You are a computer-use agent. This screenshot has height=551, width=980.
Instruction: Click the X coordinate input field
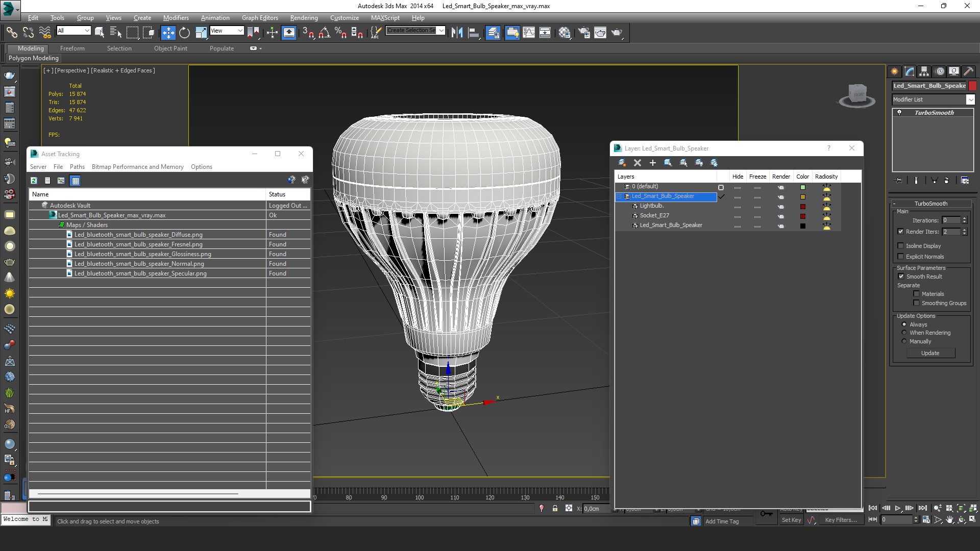[x=596, y=509]
